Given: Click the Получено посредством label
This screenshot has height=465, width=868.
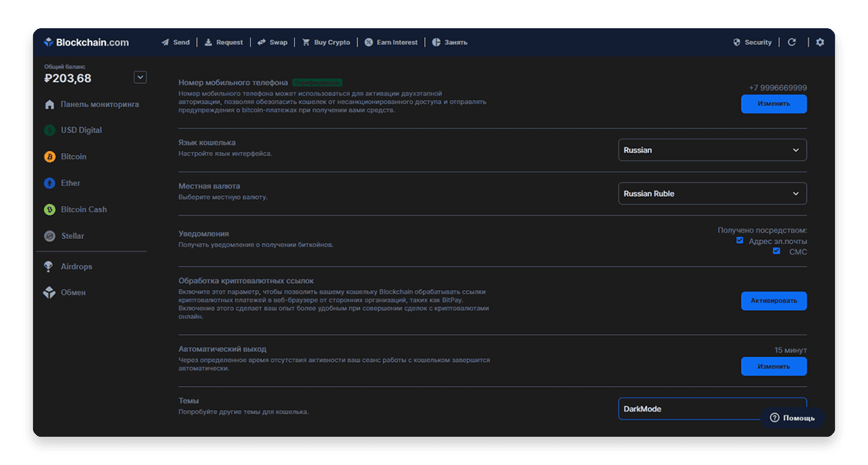Looking at the screenshot, I should click(x=763, y=231).
